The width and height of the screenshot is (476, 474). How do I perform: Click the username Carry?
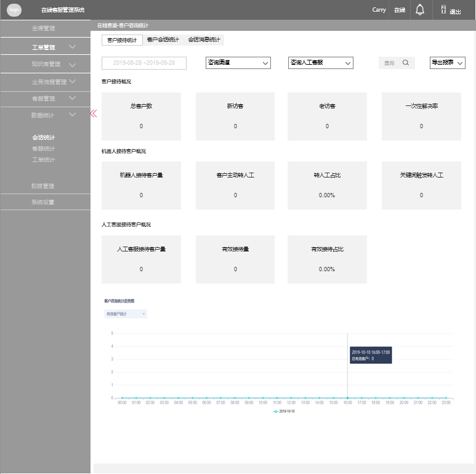click(379, 10)
